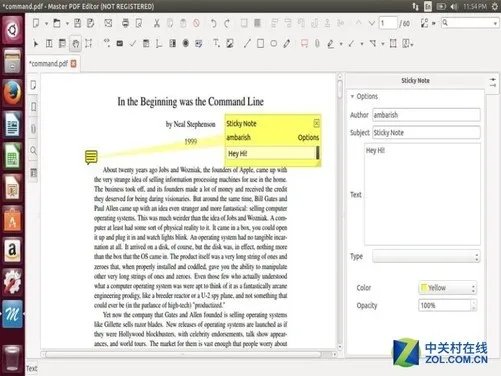The image size is (501, 376).
Task: Choose the Insert Image tool
Action: [230, 43]
